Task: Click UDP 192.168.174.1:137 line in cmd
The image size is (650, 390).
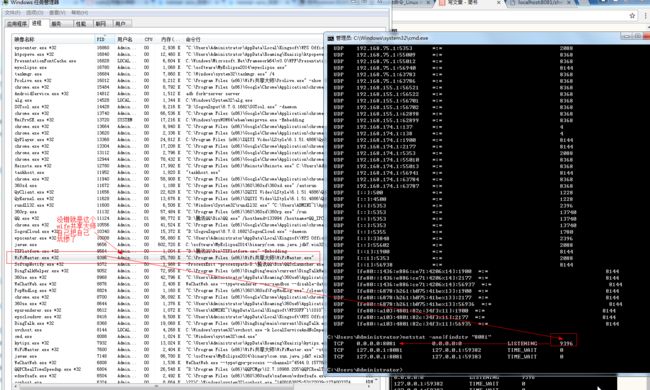Action: (x=448, y=127)
